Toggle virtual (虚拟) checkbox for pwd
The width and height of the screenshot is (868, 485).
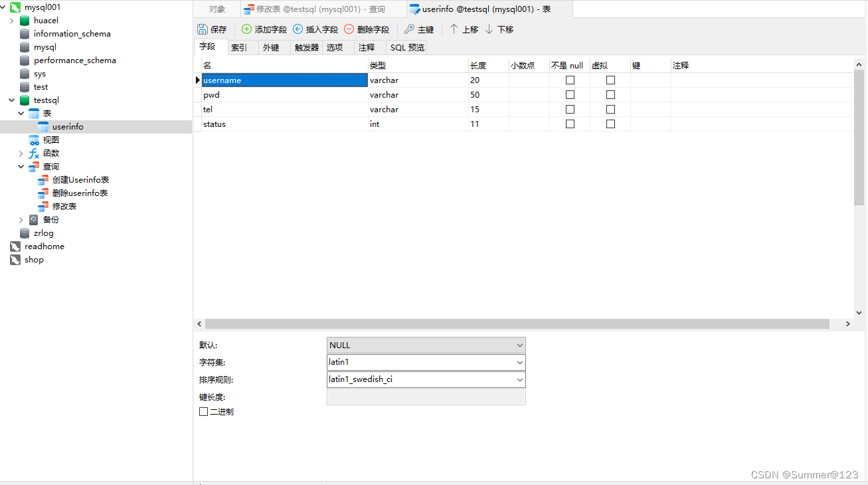610,94
